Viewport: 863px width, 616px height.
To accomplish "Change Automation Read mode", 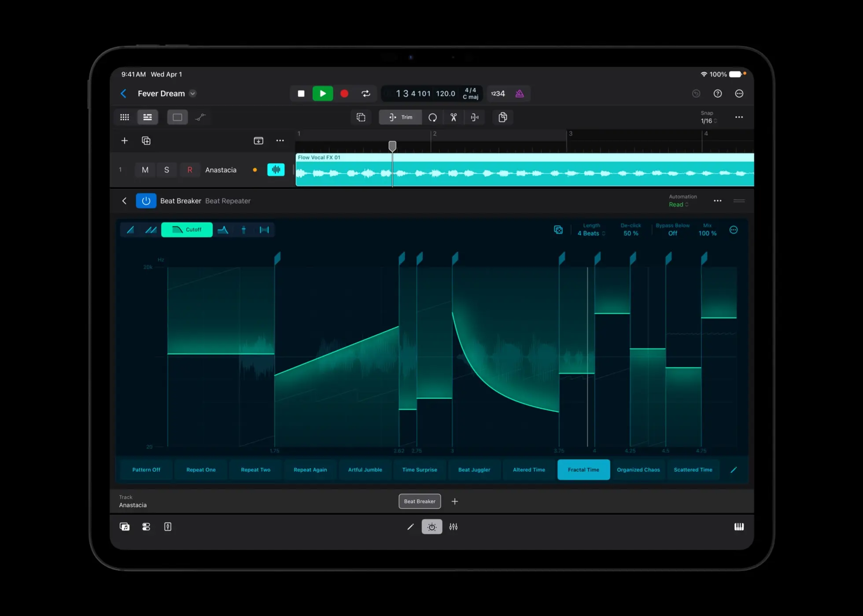I will [679, 205].
